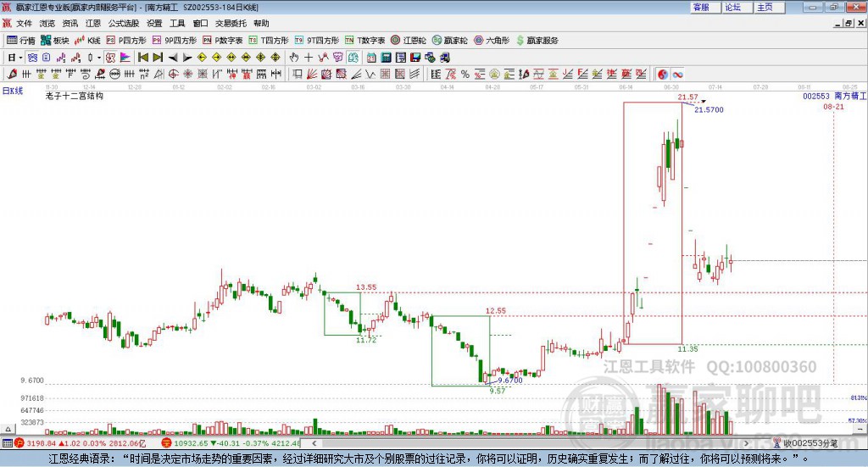Click the 002553 南方精工 stock label
868x467 pixels.
click(x=834, y=96)
